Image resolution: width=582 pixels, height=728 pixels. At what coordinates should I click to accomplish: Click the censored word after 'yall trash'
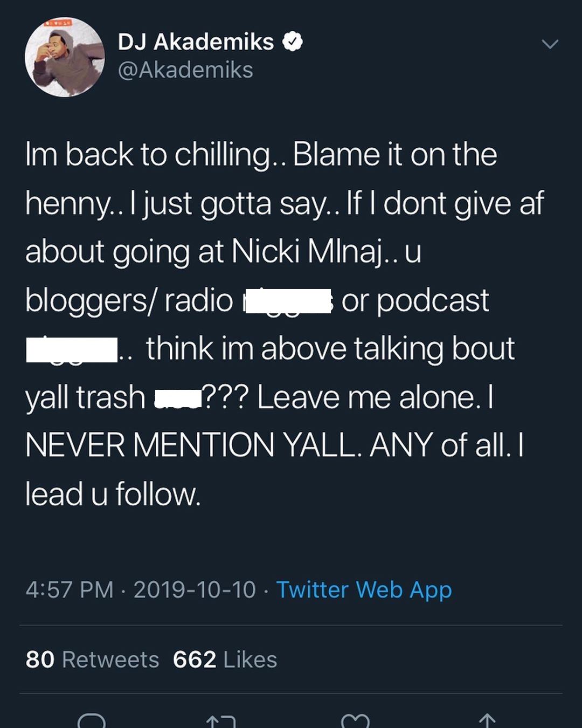178,398
